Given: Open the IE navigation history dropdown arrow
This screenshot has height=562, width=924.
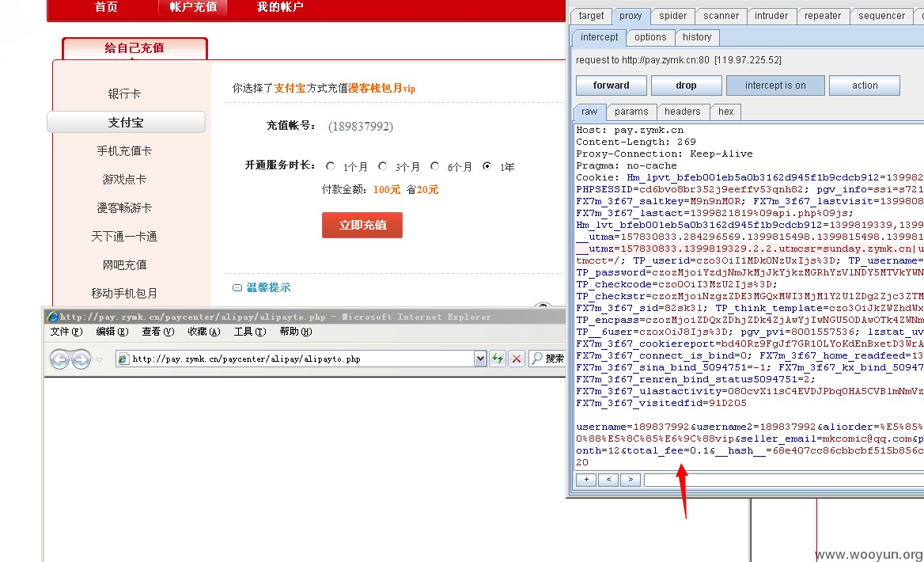Looking at the screenshot, I should point(99,359).
